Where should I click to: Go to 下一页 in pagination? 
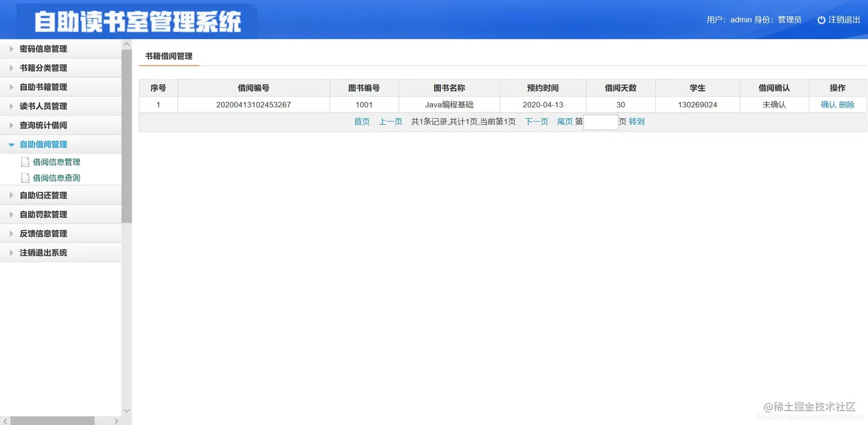pos(537,122)
